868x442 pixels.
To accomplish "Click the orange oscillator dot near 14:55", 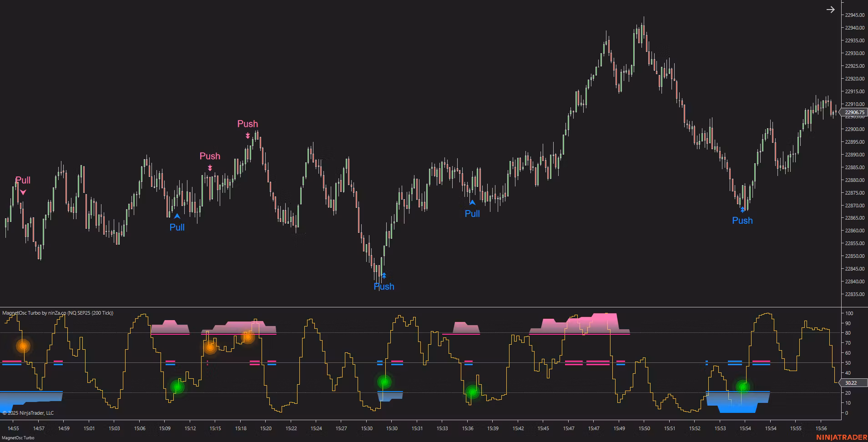I will [x=23, y=346].
